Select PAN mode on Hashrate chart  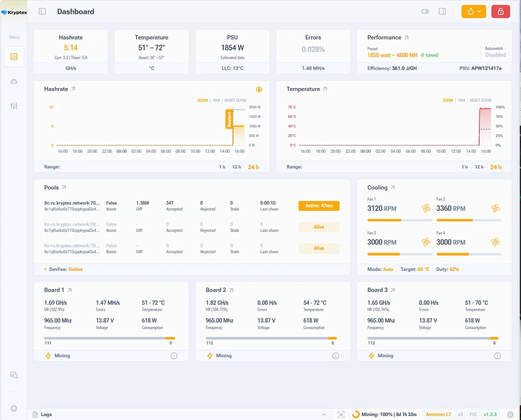pyautogui.click(x=216, y=100)
